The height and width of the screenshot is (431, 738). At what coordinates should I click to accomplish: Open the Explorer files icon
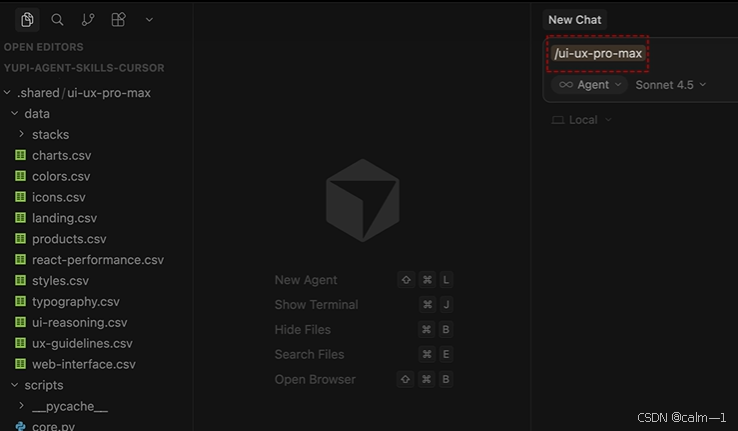[27, 20]
